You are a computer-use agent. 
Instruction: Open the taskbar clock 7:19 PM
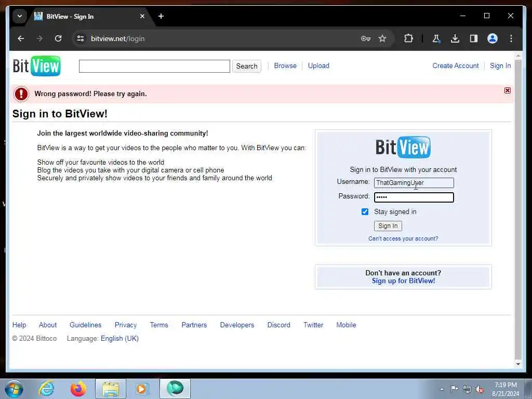click(x=506, y=389)
